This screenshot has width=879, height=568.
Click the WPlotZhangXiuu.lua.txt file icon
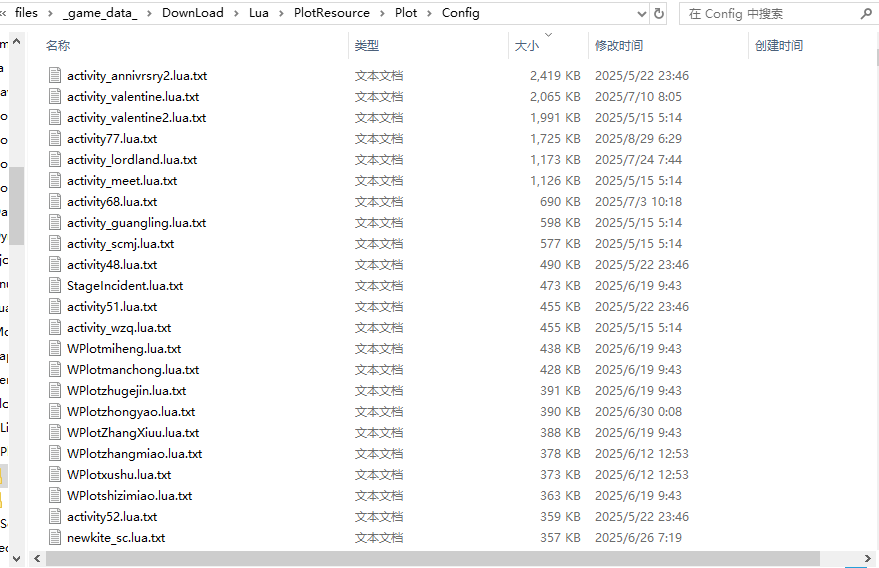click(x=55, y=433)
